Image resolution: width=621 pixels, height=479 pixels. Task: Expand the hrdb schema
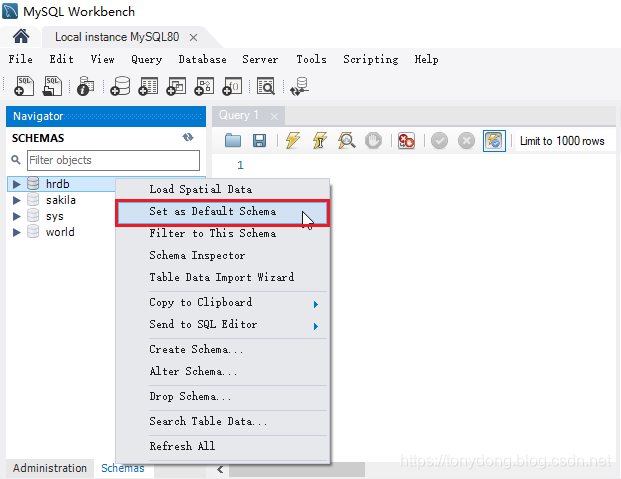coord(16,184)
